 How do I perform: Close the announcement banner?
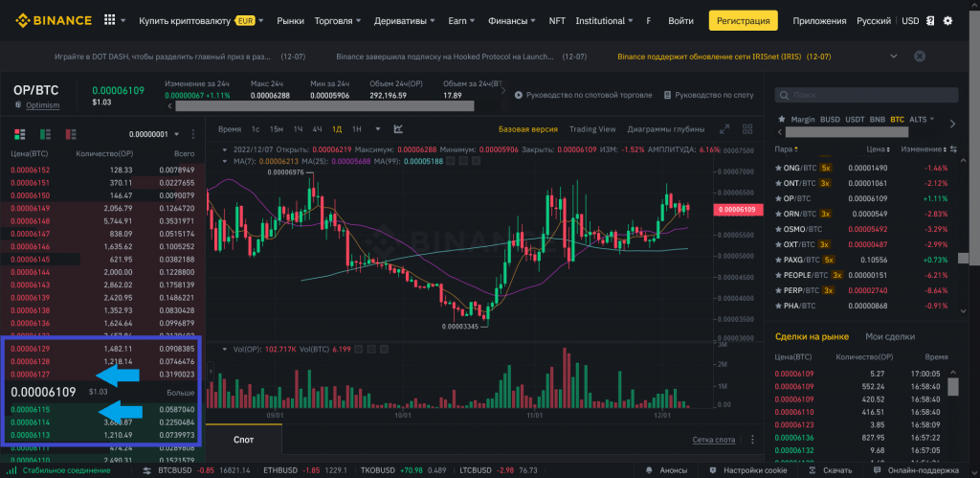click(x=919, y=57)
